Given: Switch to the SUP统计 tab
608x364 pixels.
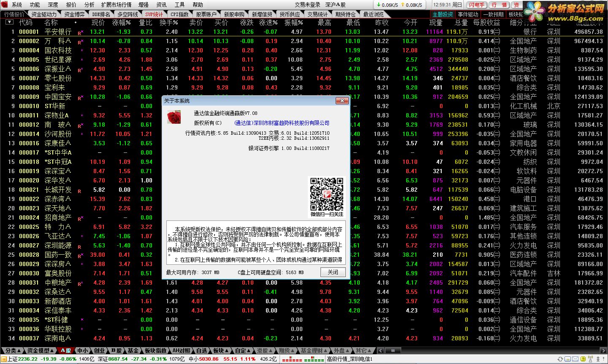Looking at the screenshot, I should pyautogui.click(x=154, y=14).
